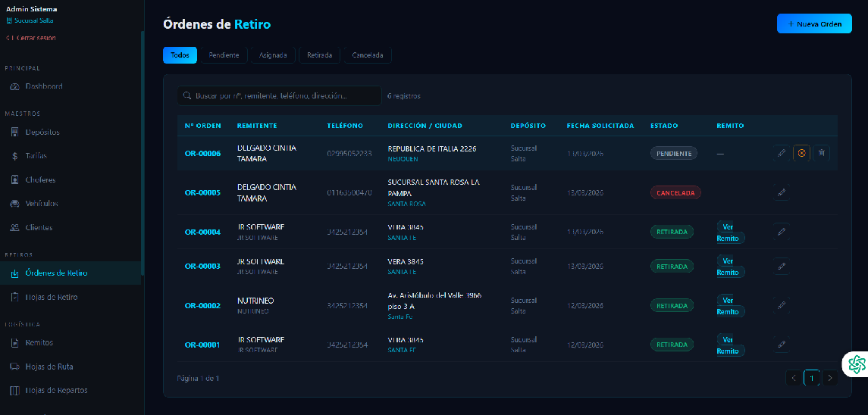The width and height of the screenshot is (868, 415).
Task: Switch to the Cancelada tab
Action: (367, 55)
